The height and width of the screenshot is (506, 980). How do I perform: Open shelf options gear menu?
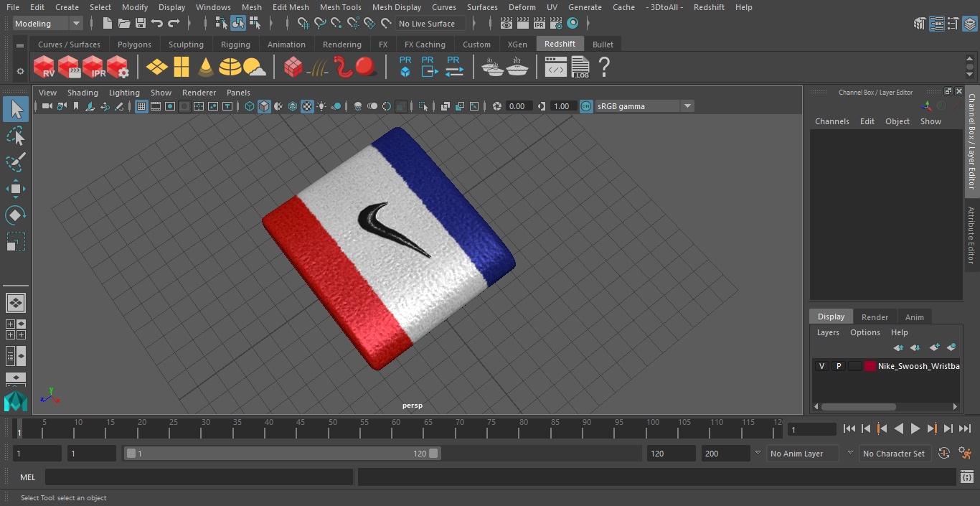[x=20, y=71]
